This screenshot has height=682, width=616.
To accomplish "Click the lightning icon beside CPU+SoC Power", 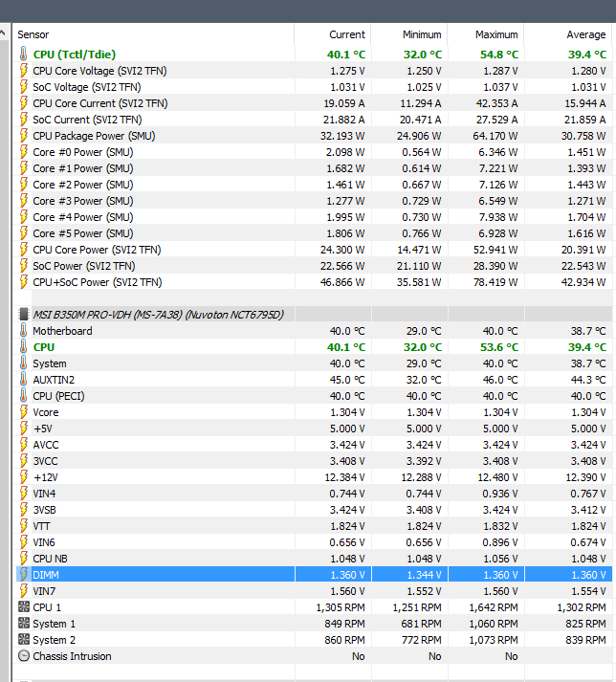I will 24,282.
